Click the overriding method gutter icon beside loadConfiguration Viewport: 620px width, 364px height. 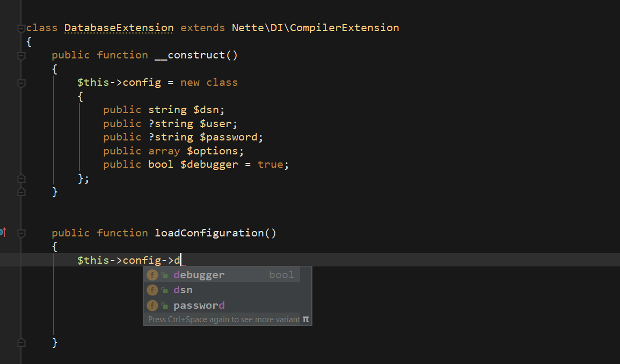(3, 232)
